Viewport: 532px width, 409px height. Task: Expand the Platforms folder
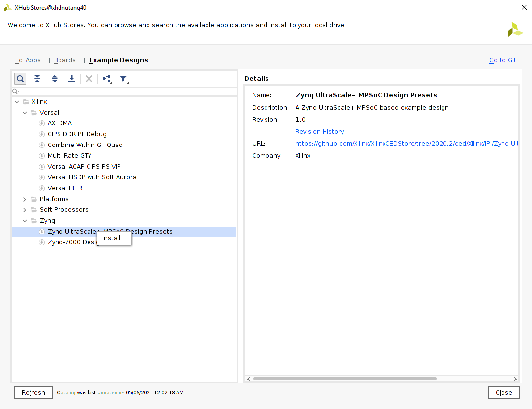click(x=25, y=199)
